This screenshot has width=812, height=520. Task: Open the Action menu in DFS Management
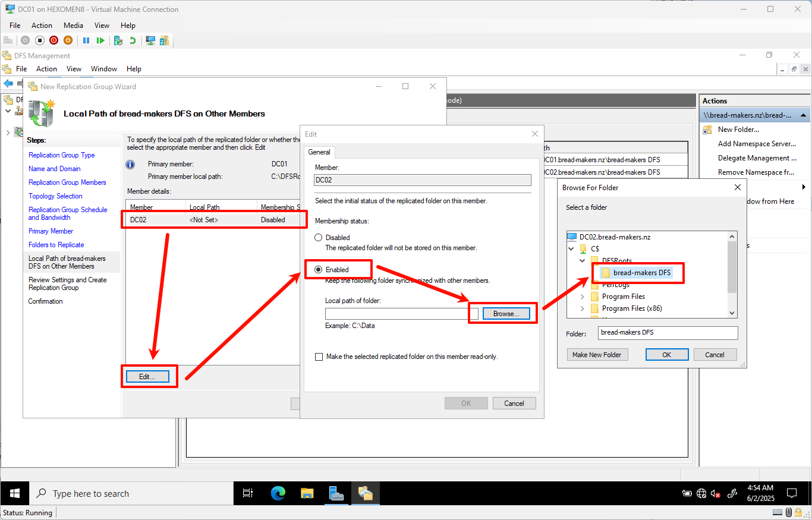pos(46,68)
